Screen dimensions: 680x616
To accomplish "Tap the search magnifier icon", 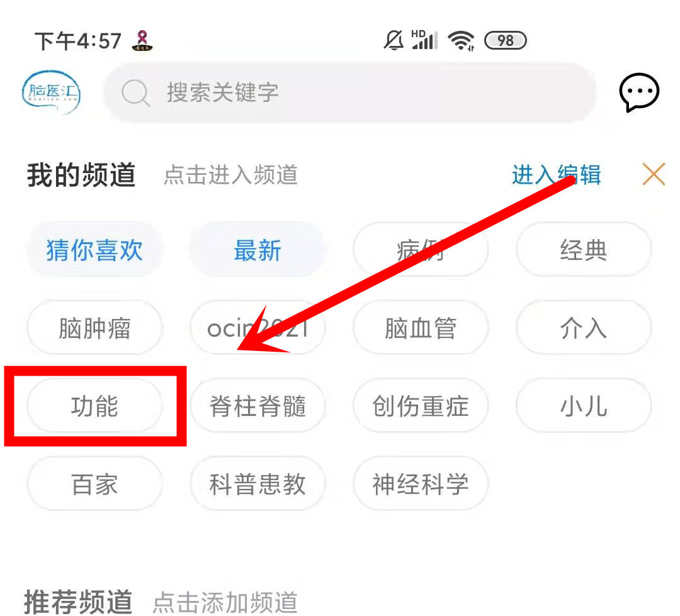I will click(x=136, y=92).
